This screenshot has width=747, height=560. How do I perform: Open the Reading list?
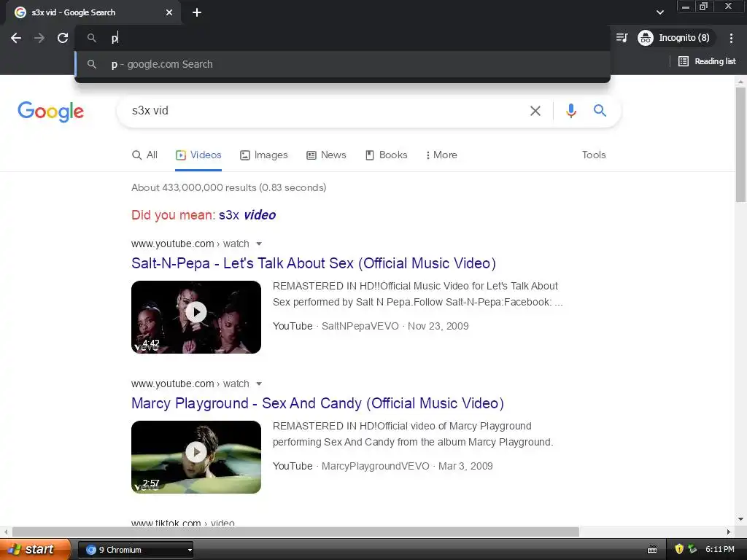pos(707,61)
